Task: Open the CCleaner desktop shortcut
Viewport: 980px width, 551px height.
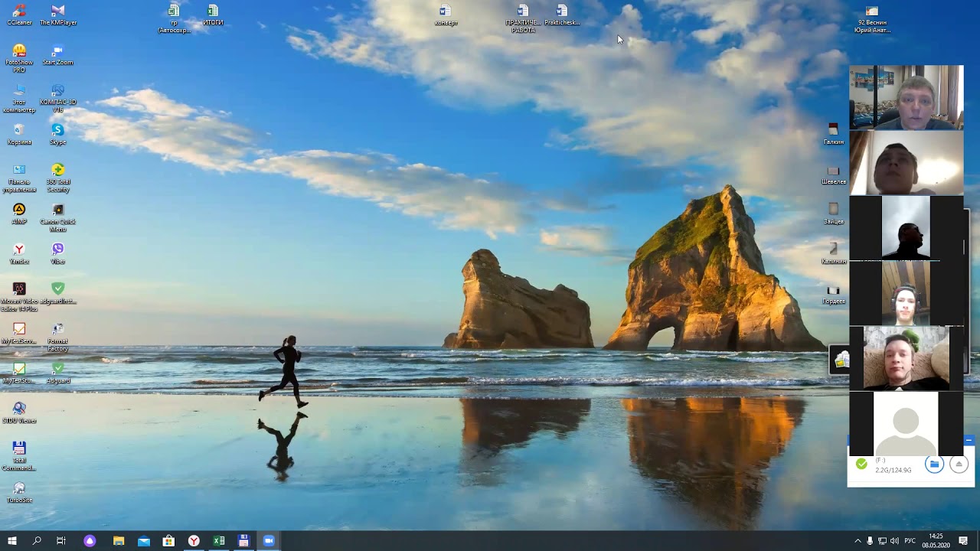Action: click(20, 15)
